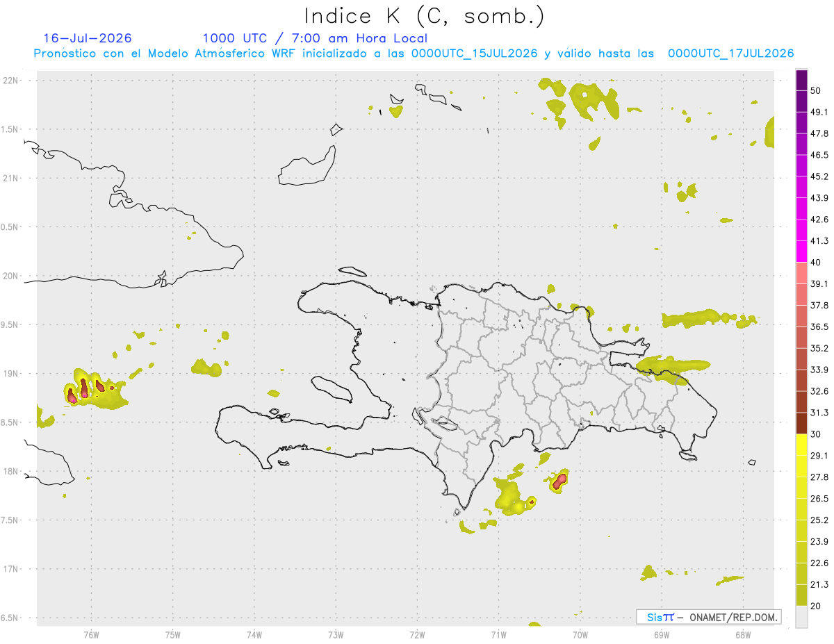Click the colorbar value "31.3"

pyautogui.click(x=819, y=413)
